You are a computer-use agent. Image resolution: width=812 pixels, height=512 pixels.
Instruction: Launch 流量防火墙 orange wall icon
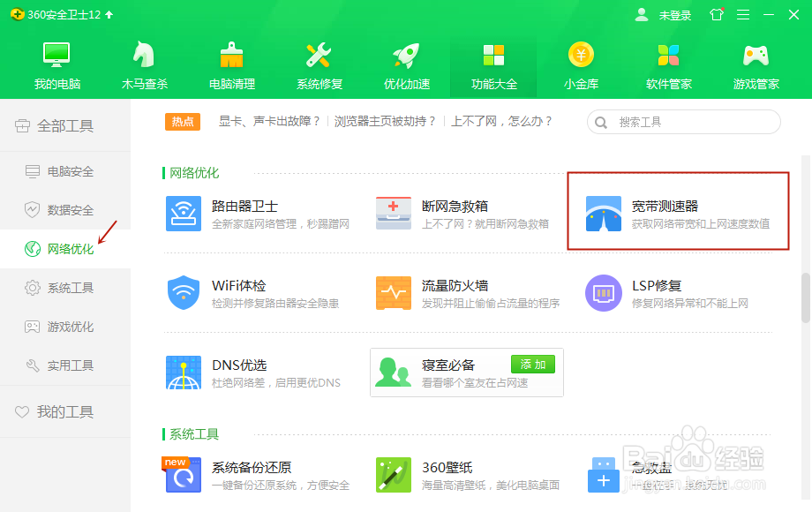point(394,292)
